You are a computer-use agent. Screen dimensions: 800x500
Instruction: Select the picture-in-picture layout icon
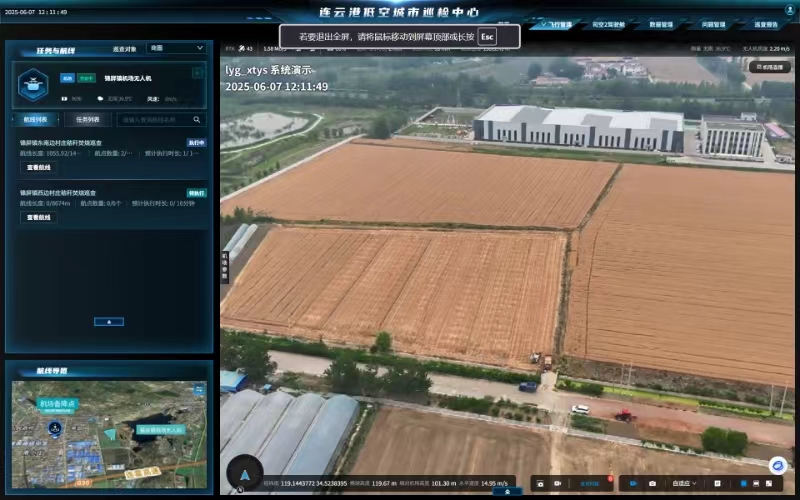click(769, 483)
